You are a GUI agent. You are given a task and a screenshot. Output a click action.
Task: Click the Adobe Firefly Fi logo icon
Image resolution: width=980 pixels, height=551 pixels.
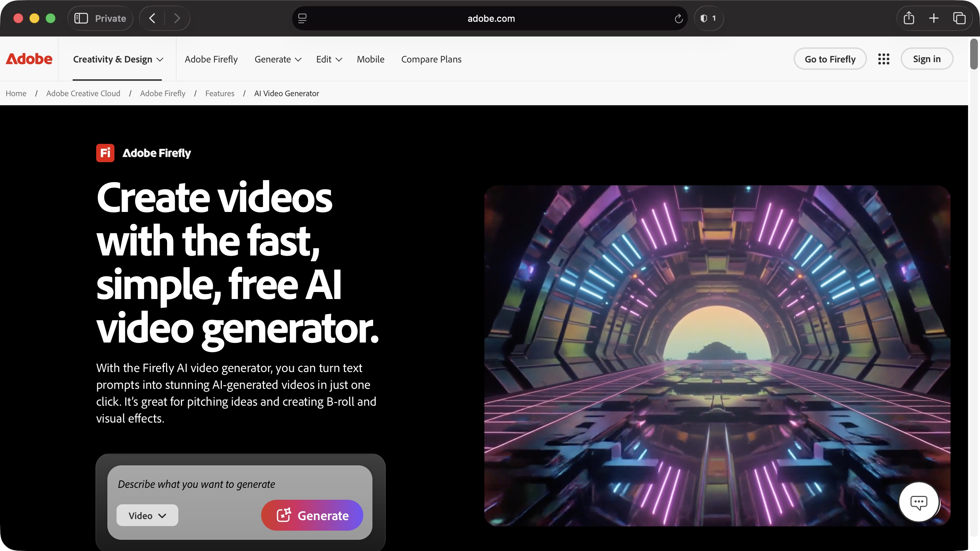[x=105, y=153]
